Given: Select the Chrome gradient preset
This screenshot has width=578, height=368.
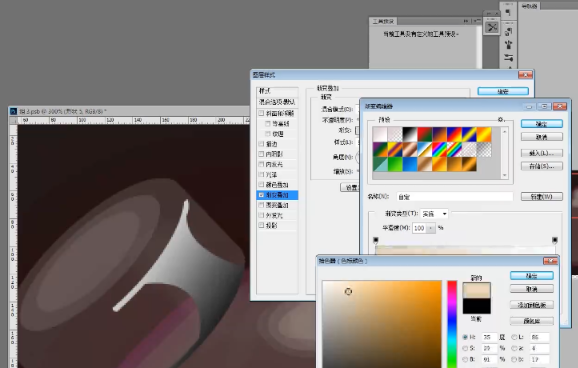Looking at the screenshot, I should tap(424, 149).
